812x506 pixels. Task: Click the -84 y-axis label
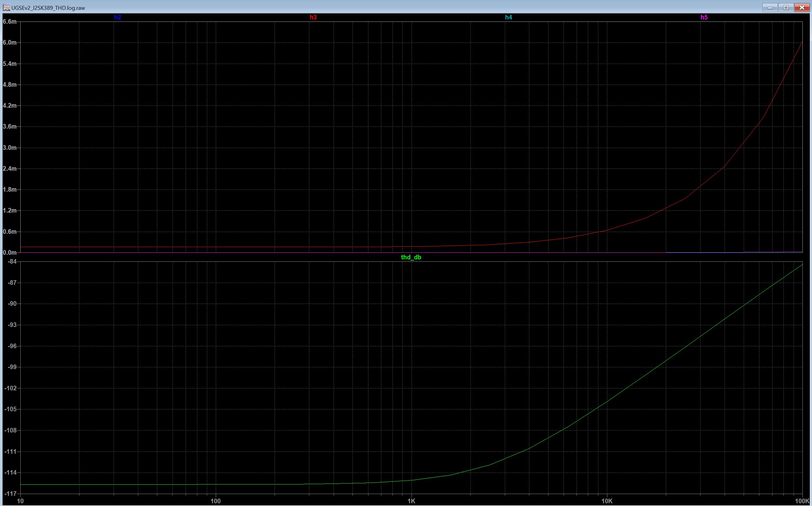click(12, 262)
